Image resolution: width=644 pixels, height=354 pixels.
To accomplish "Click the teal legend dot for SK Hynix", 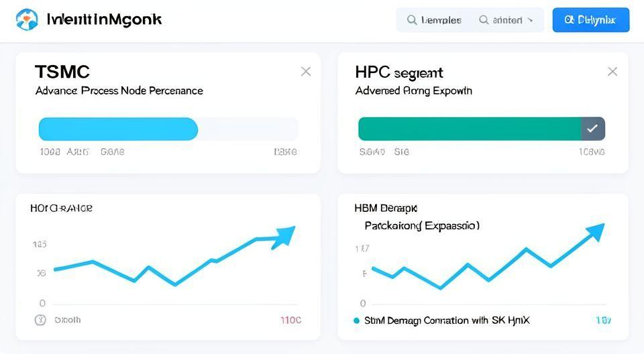I will click(357, 320).
